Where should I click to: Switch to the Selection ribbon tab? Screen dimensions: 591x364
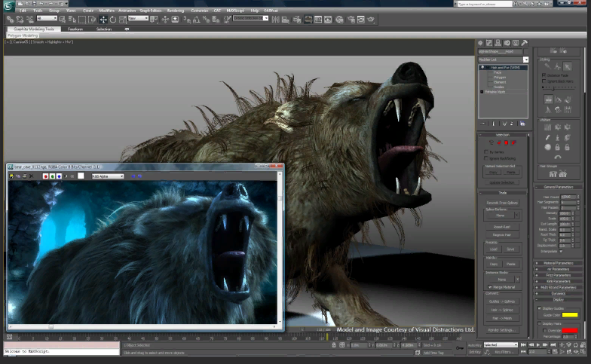coord(104,29)
